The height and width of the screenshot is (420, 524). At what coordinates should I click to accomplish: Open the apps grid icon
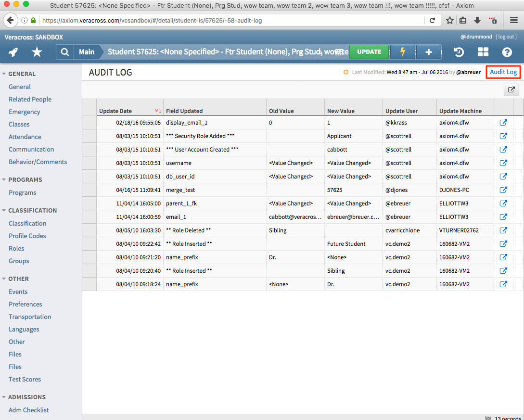pos(483,52)
